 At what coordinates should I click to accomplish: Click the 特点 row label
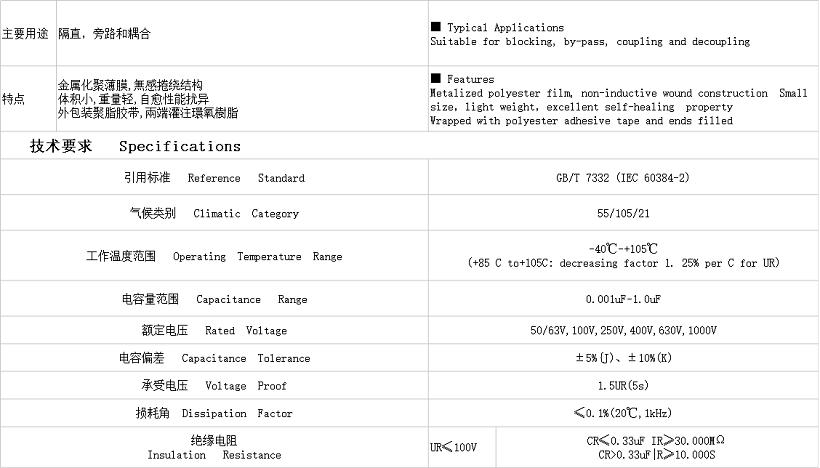[14, 99]
